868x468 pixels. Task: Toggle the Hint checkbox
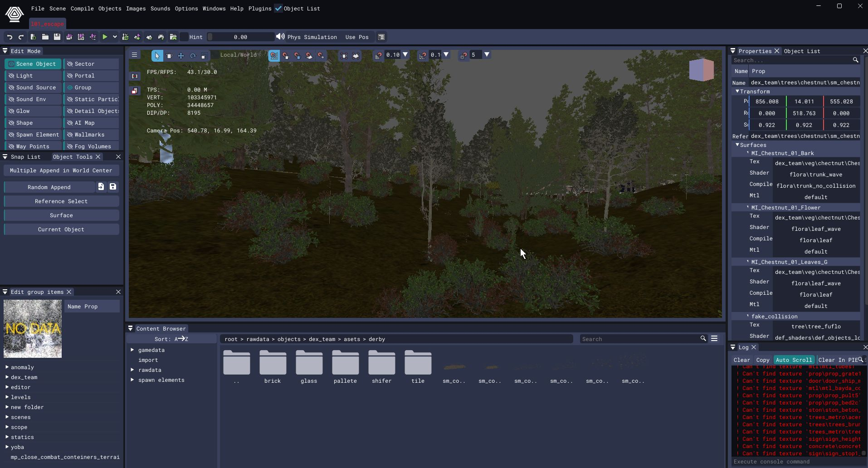click(x=184, y=37)
